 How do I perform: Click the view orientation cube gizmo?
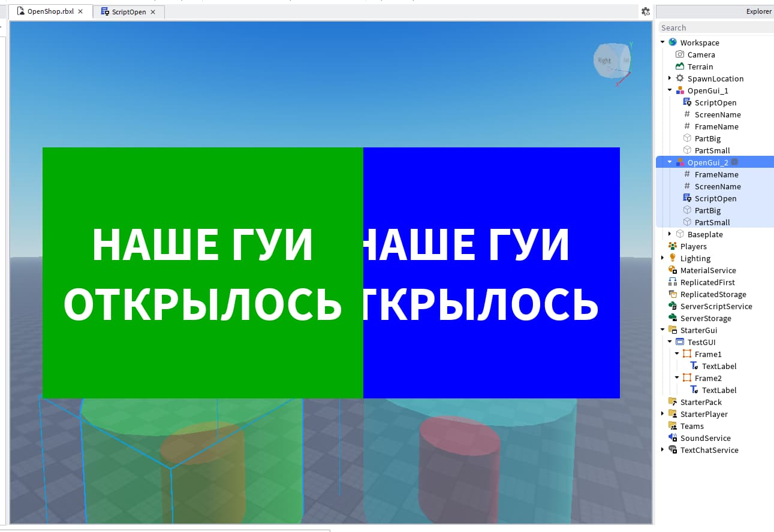click(613, 61)
